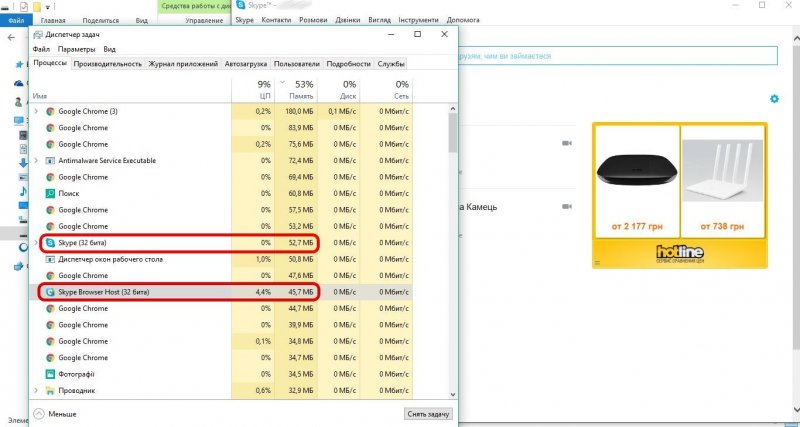Click the Antimalware Service Executable icon
The image size is (800, 427).
pos(50,160)
